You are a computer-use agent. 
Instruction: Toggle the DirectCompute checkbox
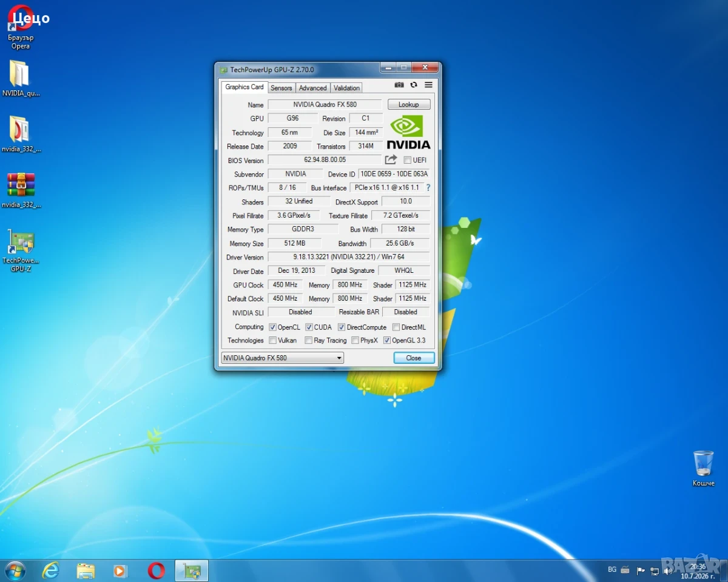342,327
